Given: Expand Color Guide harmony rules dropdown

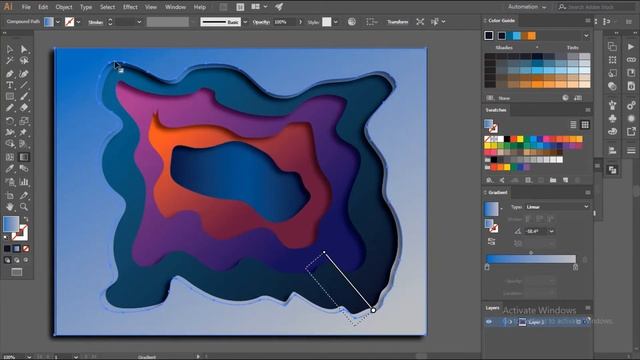Looking at the screenshot, I should click(586, 36).
